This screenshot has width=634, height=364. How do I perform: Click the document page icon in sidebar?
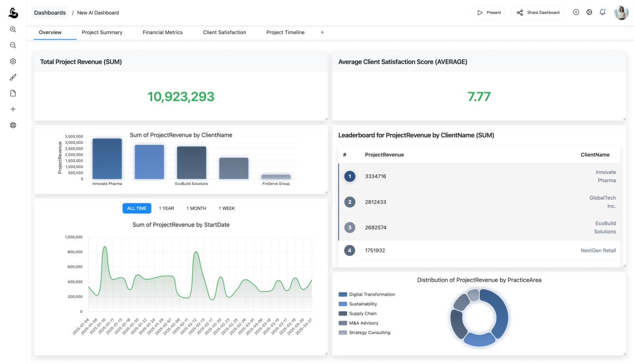[13, 93]
